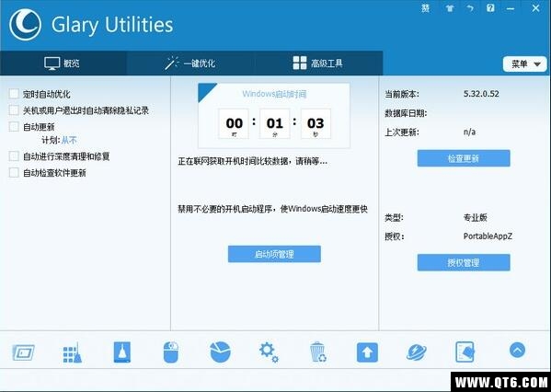Open the mouse-shaped context menu manager icon
The image size is (551, 392).
click(171, 352)
